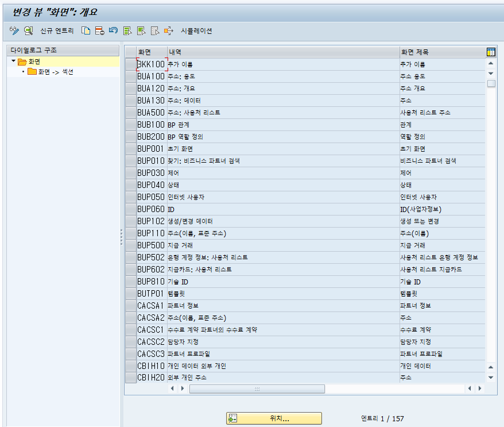Click the bottom-right vertical scroll up arrow
This screenshot has height=427, width=504.
point(491,367)
